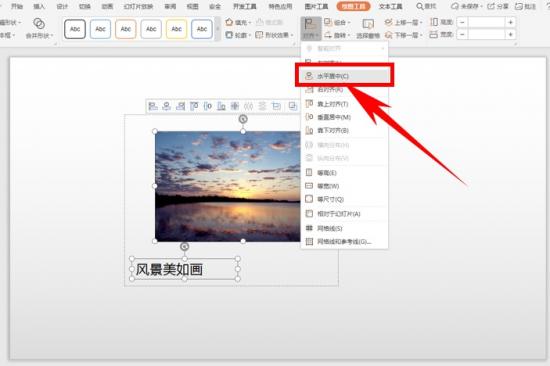550x366 pixels.
Task: Open the 插入 ribbon tab
Action: pyautogui.click(x=39, y=6)
